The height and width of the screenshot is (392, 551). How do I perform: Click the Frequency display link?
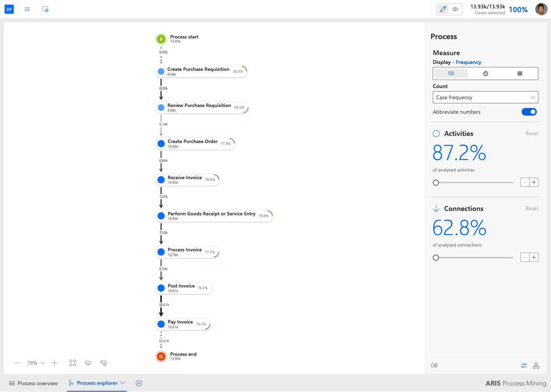[468, 62]
